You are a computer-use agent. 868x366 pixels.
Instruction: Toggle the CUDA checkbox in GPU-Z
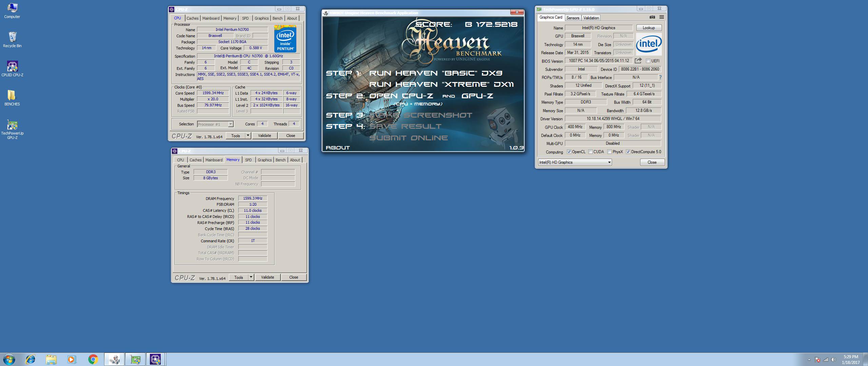(x=590, y=152)
